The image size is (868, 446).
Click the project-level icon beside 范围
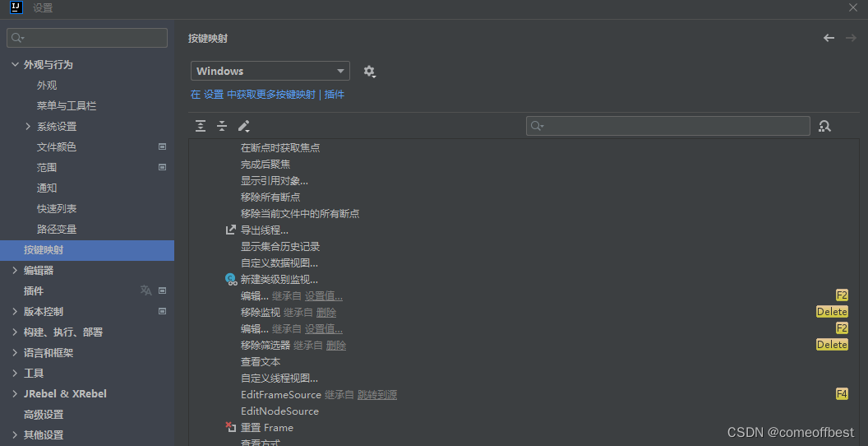point(162,167)
